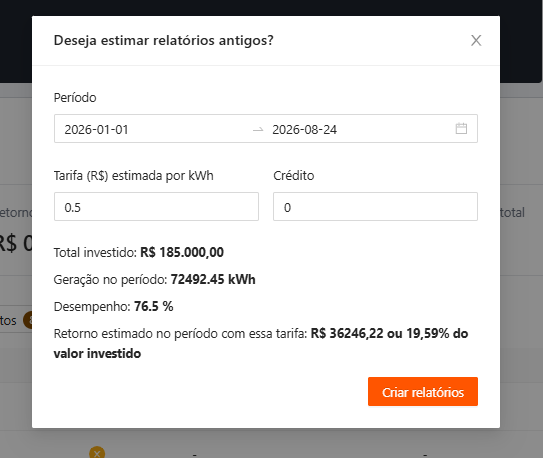Screen dimensions: 543x458
Task: Click the 'total' text behind the dialog
Action: (x=513, y=212)
